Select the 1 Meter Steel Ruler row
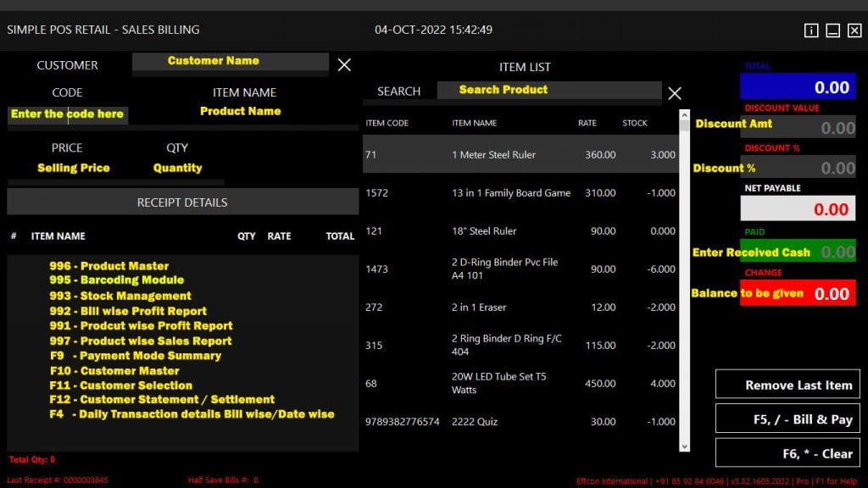This screenshot has height=488, width=868. [x=520, y=155]
